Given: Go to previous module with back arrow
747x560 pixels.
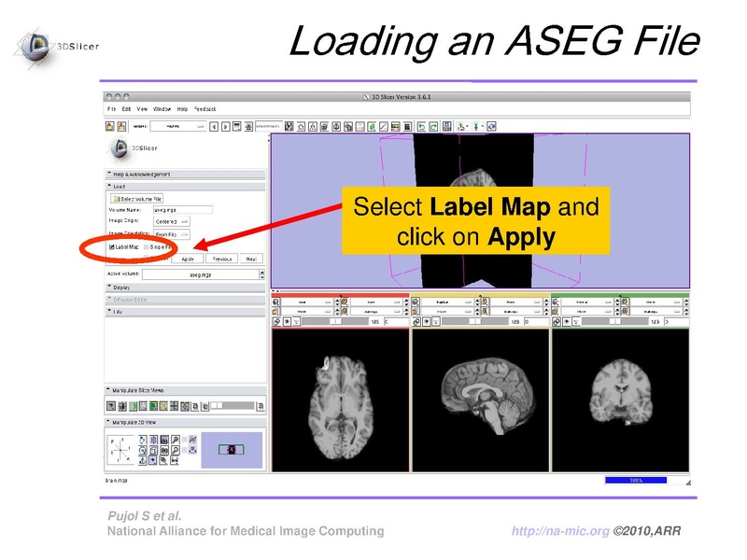Looking at the screenshot, I should (x=214, y=127).
